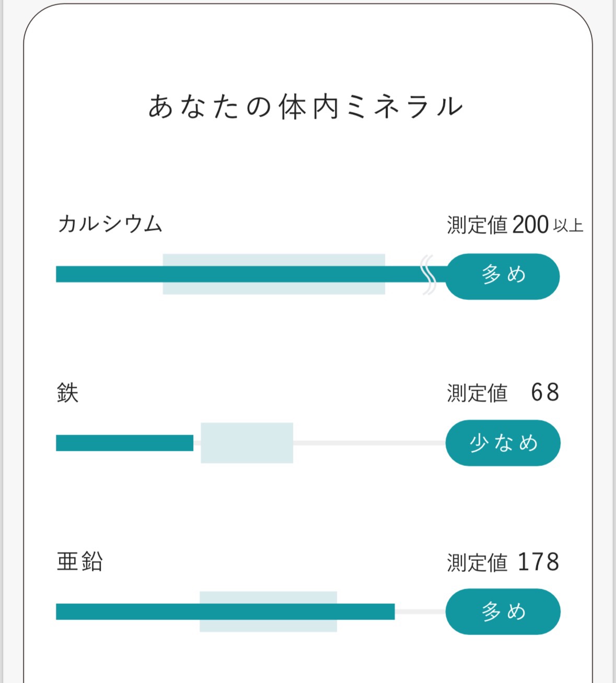Image resolution: width=616 pixels, height=683 pixels.
Task: Select the 鉄 mineral label
Action: [67, 393]
